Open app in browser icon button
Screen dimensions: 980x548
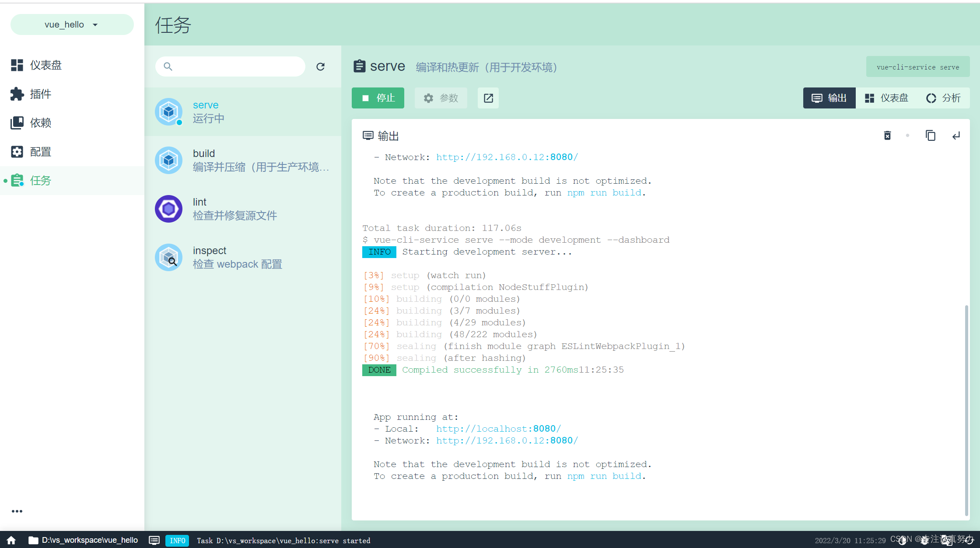488,98
